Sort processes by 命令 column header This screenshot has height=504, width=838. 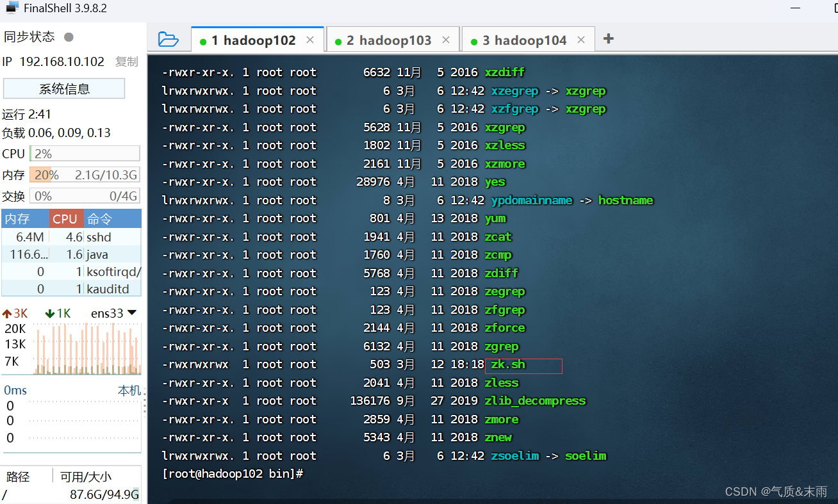[x=113, y=219]
